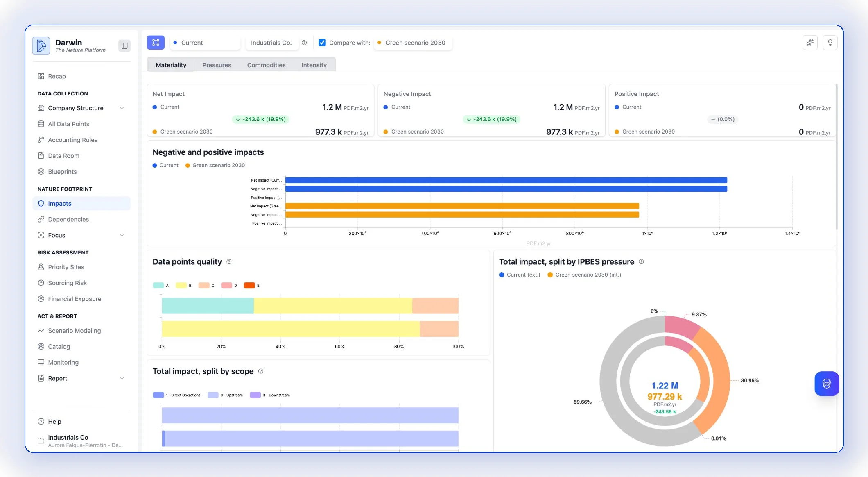Open the AI assistant sparkles icon
This screenshot has height=477, width=868.
point(810,42)
